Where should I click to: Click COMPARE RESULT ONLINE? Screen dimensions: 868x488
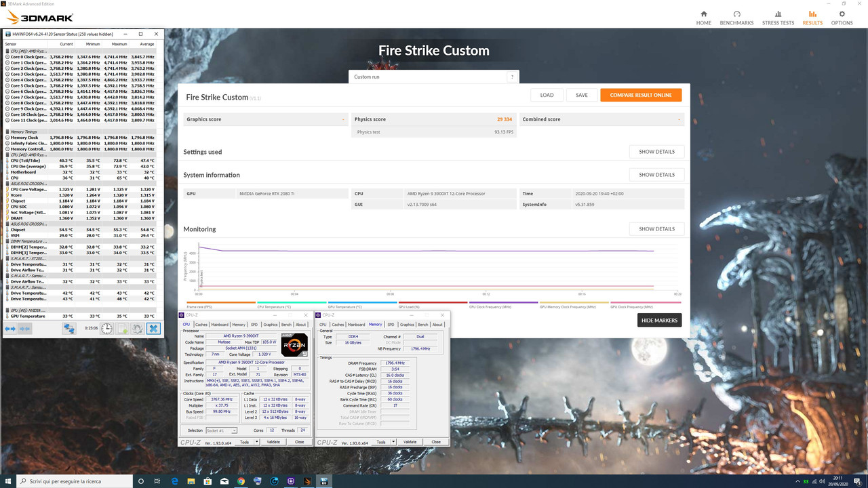tap(641, 95)
